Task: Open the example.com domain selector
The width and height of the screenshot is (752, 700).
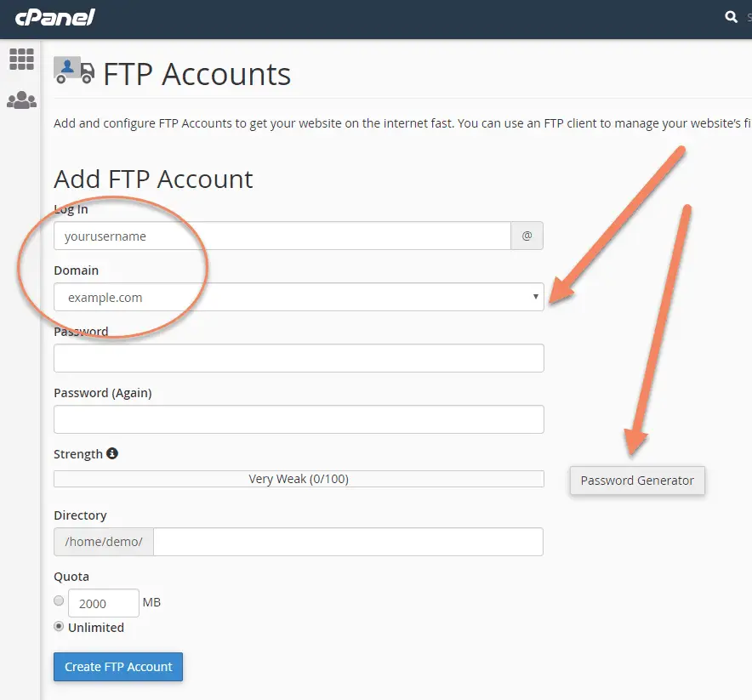Action: click(x=299, y=297)
